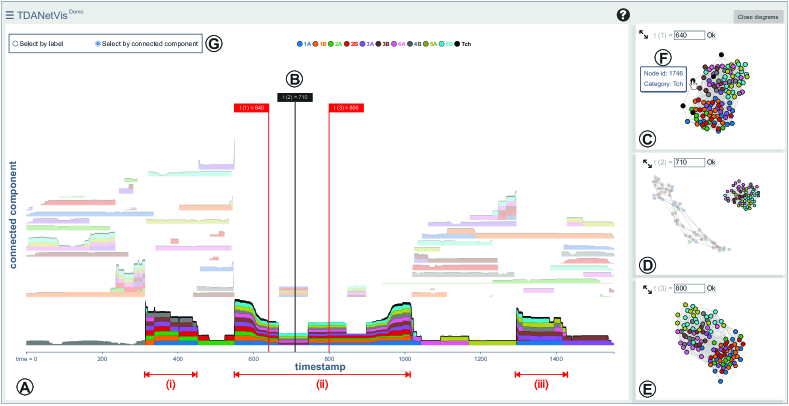Viewport: 789px width, 406px height.
Task: Click the t(3) input field showing 800
Action: point(689,289)
